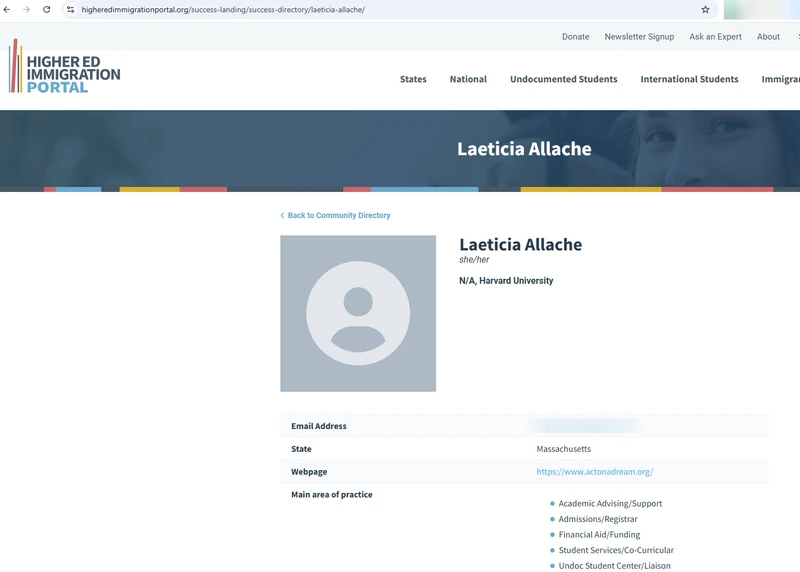
Task: Open the actonadream.org webpage link
Action: pos(594,471)
